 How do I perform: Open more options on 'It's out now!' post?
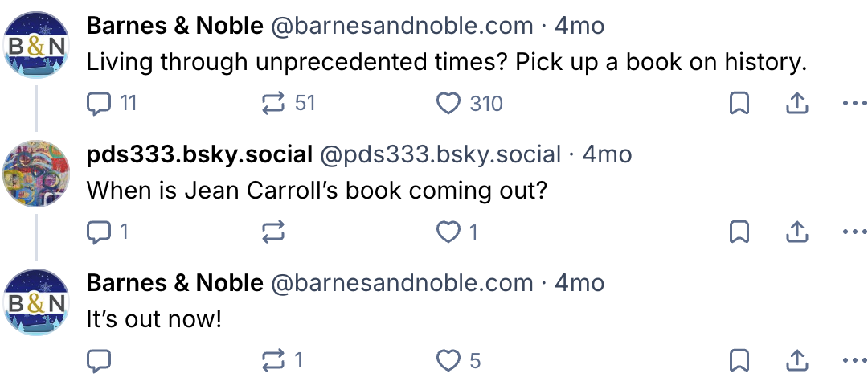click(853, 361)
